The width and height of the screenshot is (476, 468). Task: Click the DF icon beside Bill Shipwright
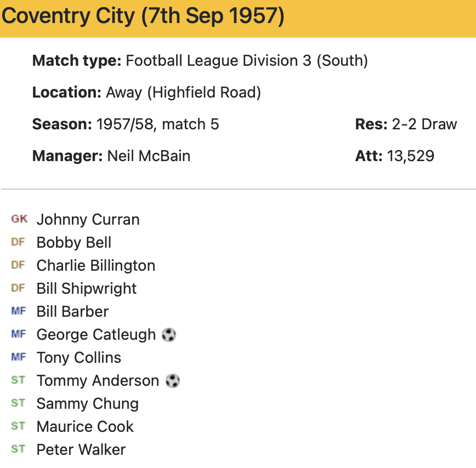coord(18,288)
